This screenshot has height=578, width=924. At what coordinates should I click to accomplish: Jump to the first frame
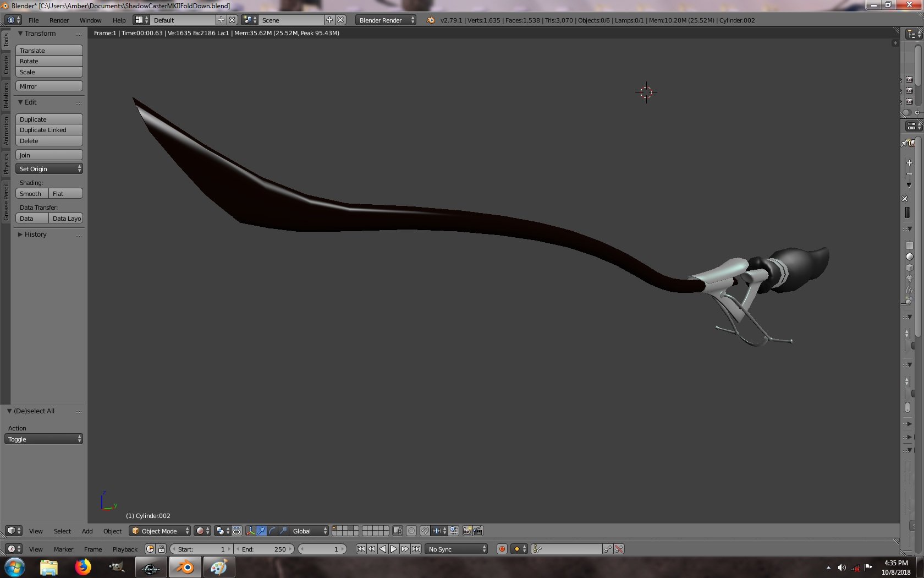[361, 549]
